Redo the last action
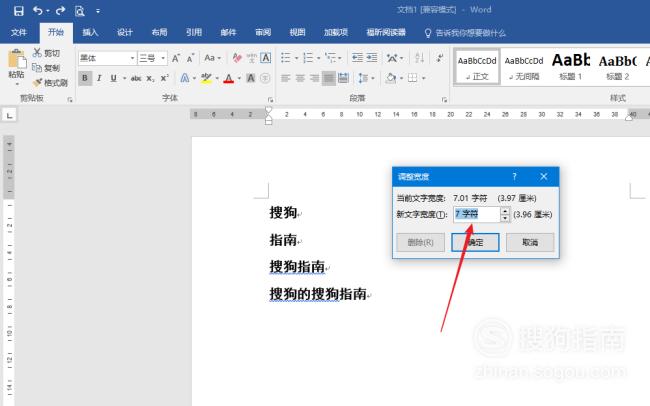Image resolution: width=650 pixels, height=406 pixels. [61, 11]
